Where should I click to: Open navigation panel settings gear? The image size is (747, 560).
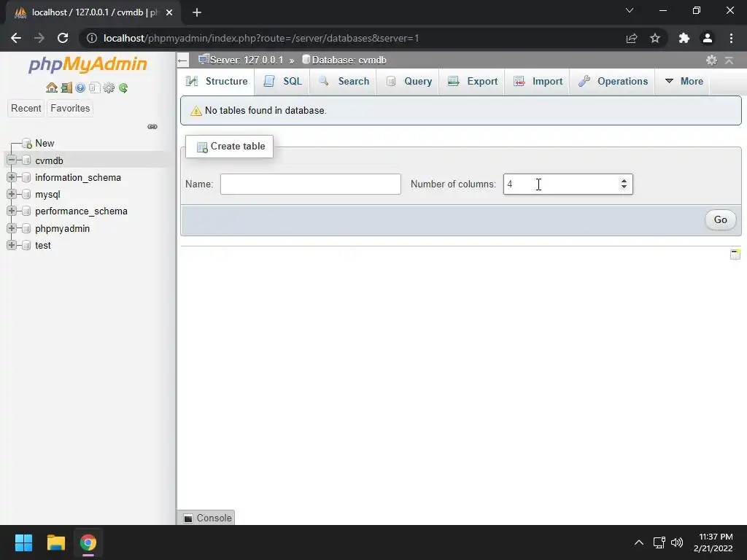[109, 87]
